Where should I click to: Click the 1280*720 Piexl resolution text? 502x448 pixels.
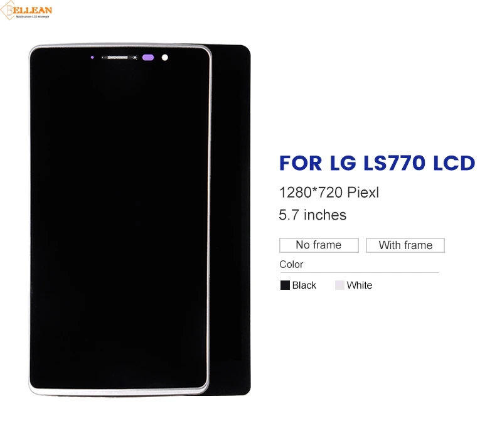[329, 193]
